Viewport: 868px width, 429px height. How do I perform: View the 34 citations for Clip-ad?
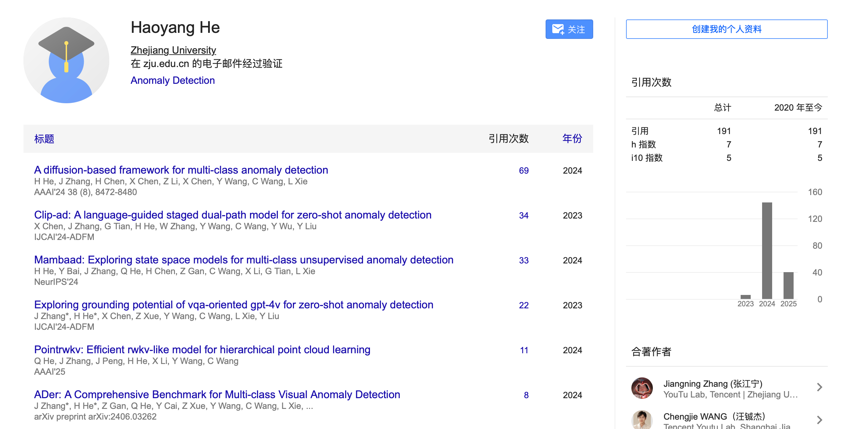[x=523, y=216]
